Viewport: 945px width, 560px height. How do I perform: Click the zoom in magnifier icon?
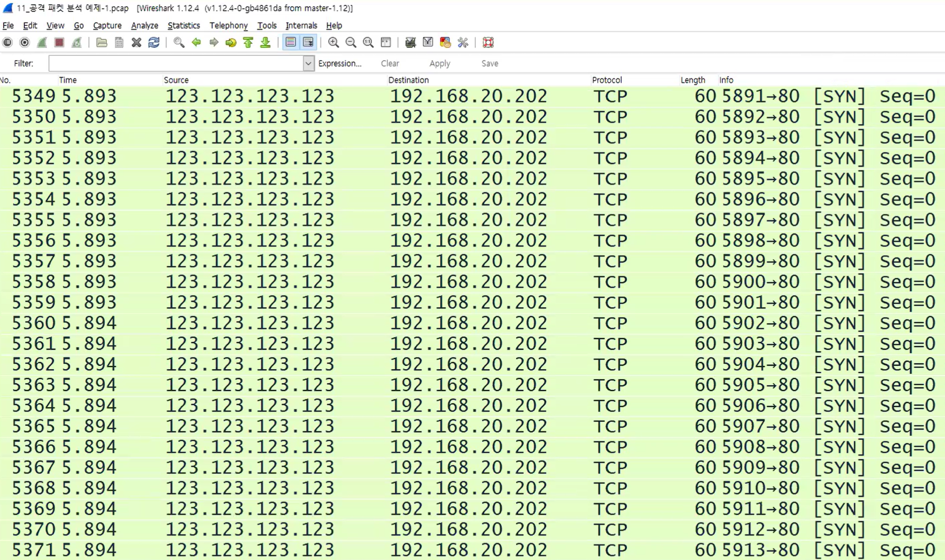click(333, 43)
